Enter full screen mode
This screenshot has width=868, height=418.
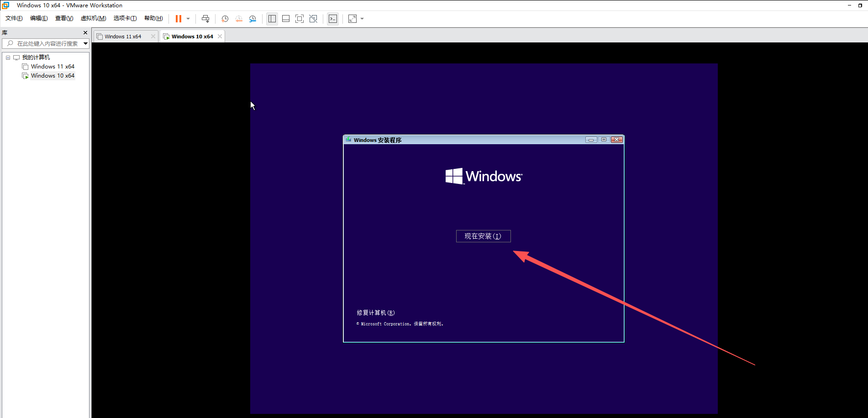(x=300, y=19)
